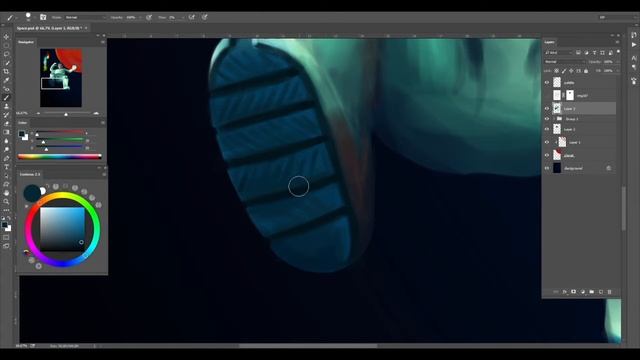Select the Hand tool
Image resolution: width=640 pixels, height=360 pixels.
click(6, 193)
